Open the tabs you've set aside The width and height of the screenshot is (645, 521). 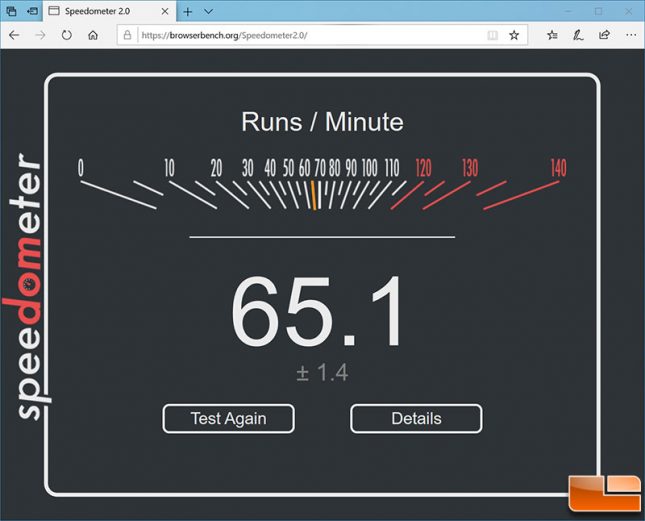[12, 12]
